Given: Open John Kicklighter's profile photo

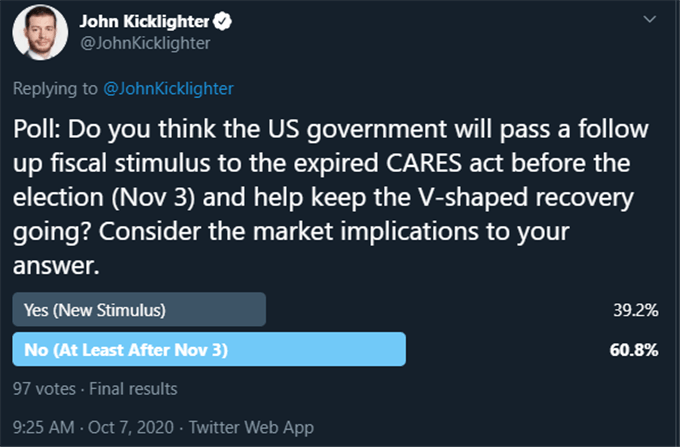Looking at the screenshot, I should click(40, 33).
